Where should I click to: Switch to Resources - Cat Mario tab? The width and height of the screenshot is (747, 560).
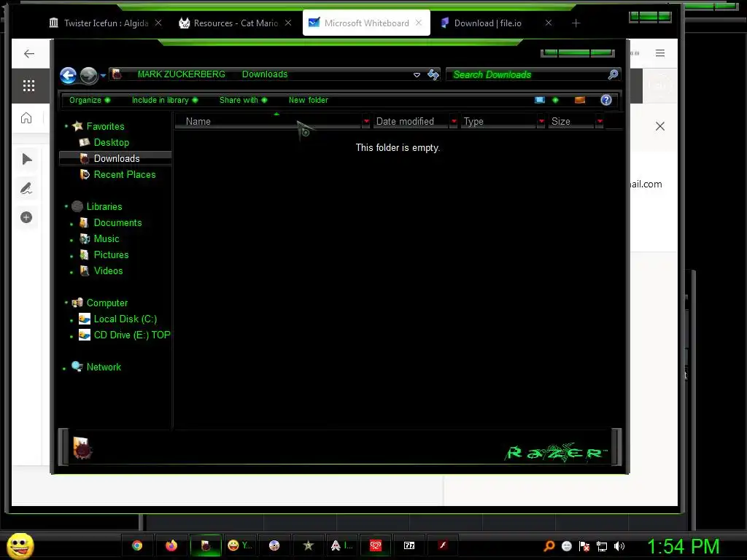236,23
